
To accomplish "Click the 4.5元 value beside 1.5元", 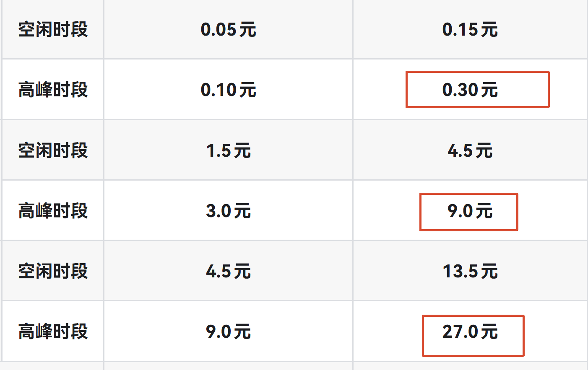I will tap(470, 150).
